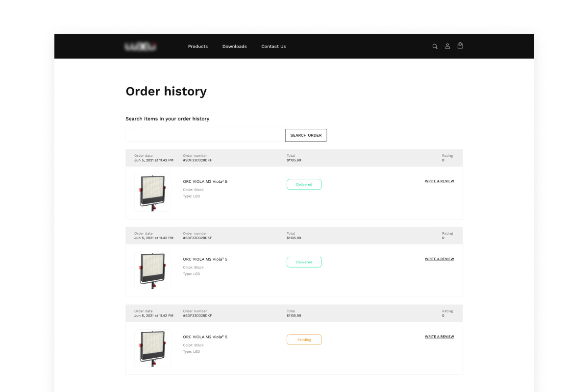Open the Products menu

198,47
